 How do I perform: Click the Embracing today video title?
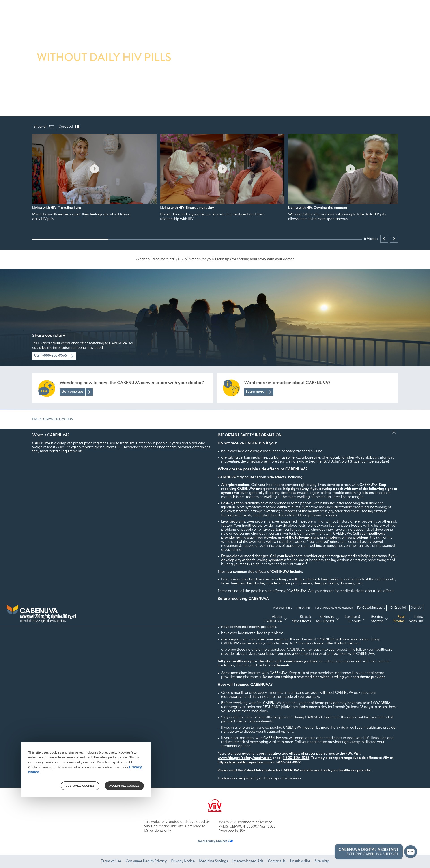187,208
